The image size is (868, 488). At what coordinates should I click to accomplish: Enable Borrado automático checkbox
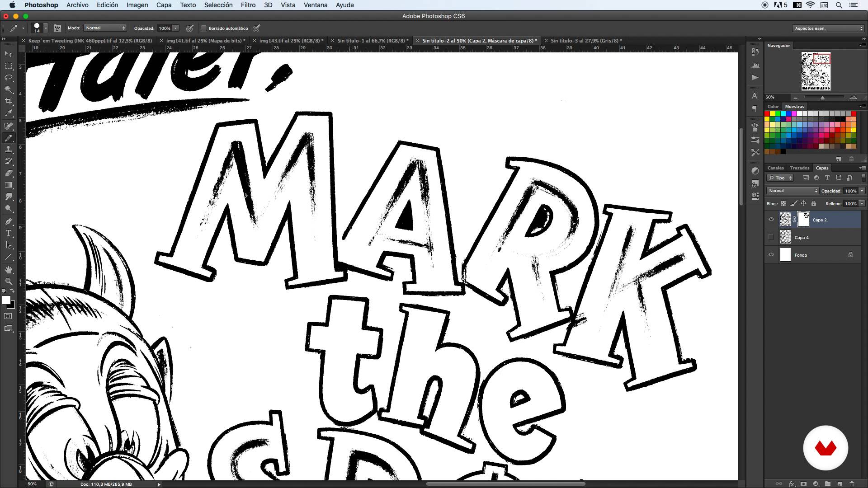coord(204,28)
